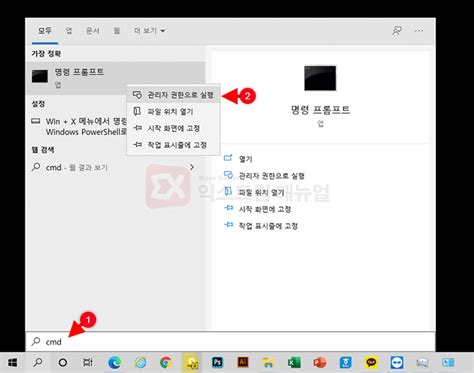Viewport: 474px width, 373px height.
Task: Switch to the 모두 tab
Action: pos(45,31)
